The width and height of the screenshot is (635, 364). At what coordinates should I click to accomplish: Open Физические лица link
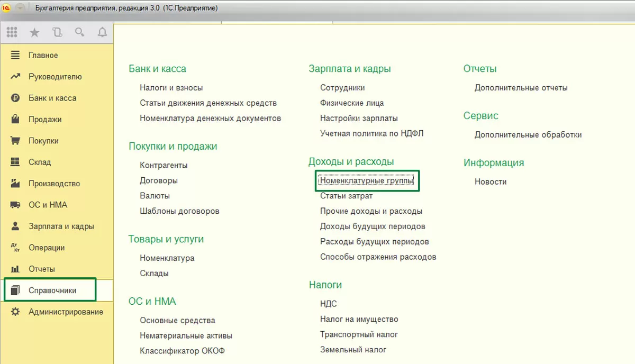352,103
